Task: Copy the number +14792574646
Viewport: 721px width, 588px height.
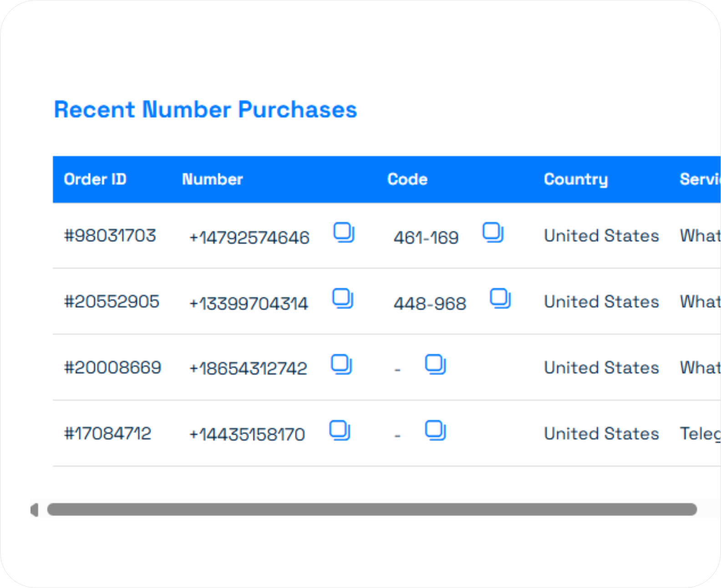Action: coord(344,234)
